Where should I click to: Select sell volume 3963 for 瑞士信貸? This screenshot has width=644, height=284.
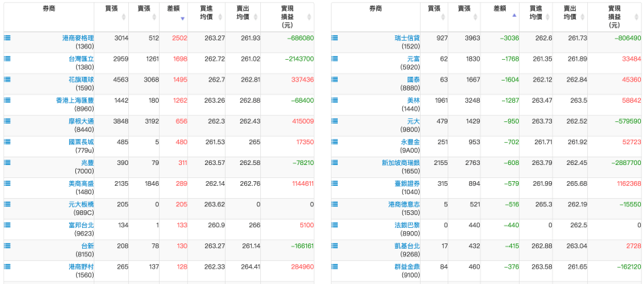472,38
